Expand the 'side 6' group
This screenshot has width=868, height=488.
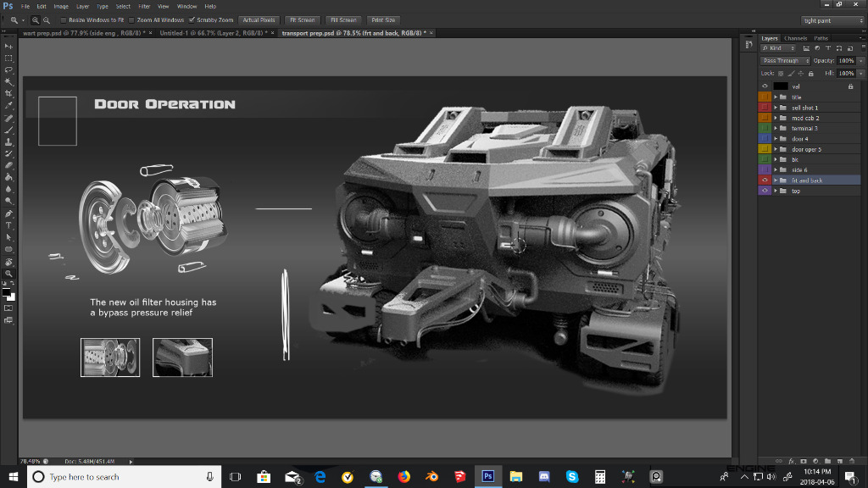point(776,169)
